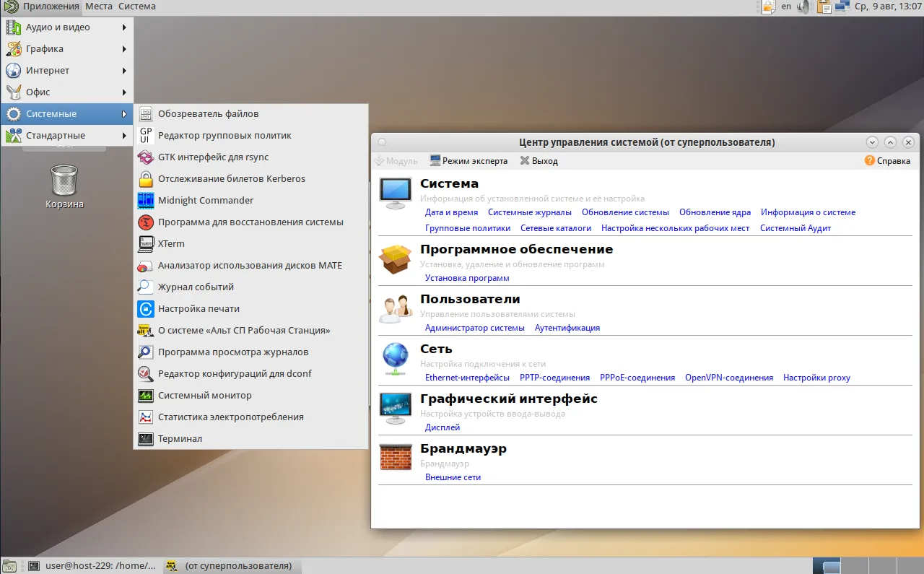The width and height of the screenshot is (924, 574).
Task: Open the Дата и время link
Action: click(x=451, y=212)
